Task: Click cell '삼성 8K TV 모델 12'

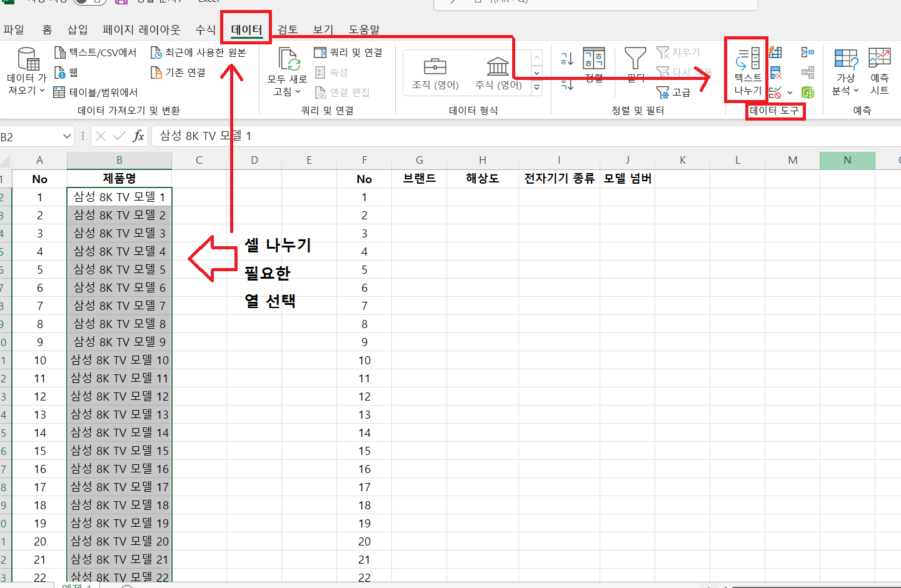Action: pyautogui.click(x=119, y=396)
